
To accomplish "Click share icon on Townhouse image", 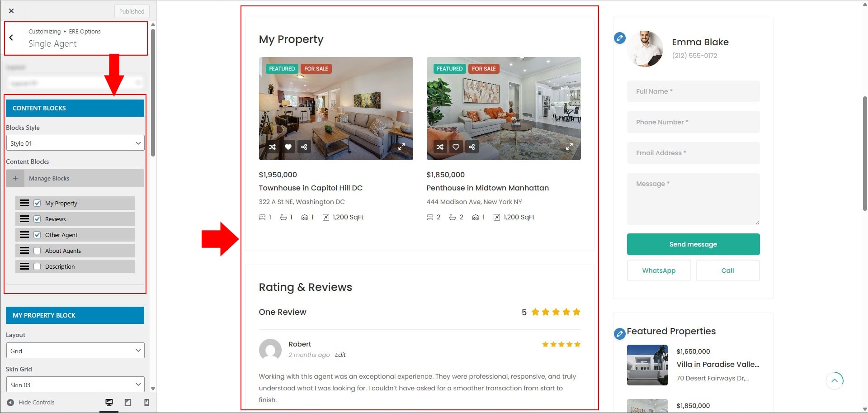I will coord(304,147).
